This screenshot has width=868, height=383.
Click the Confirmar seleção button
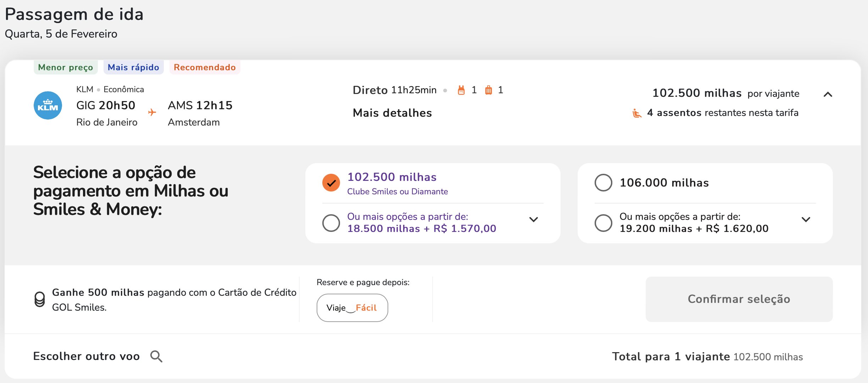739,299
